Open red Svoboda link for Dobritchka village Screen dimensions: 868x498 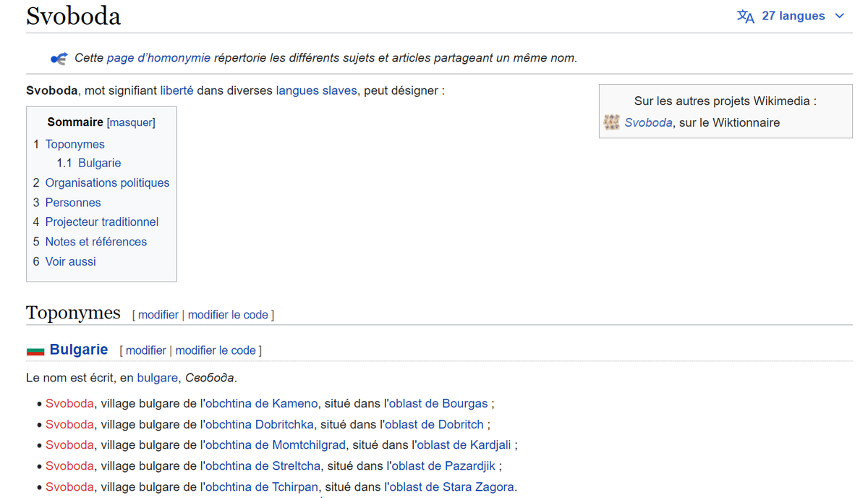pyautogui.click(x=69, y=424)
